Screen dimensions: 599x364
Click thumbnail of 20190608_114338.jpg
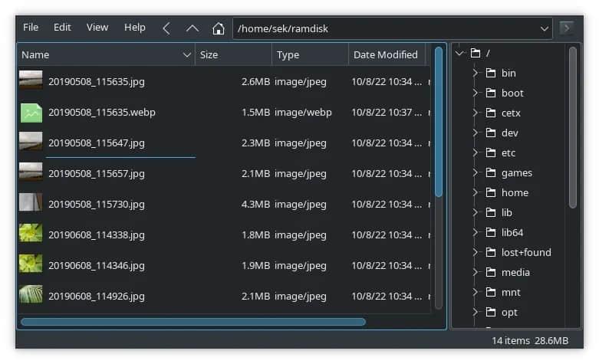point(31,233)
